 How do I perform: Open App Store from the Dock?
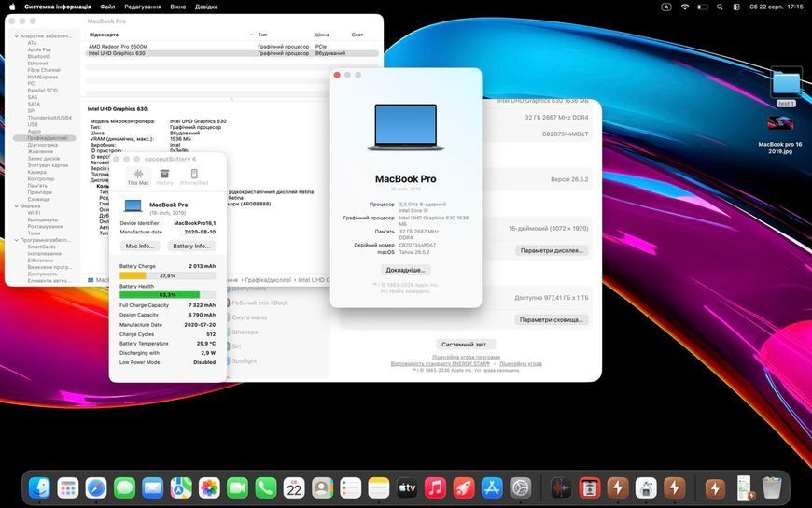(x=492, y=487)
